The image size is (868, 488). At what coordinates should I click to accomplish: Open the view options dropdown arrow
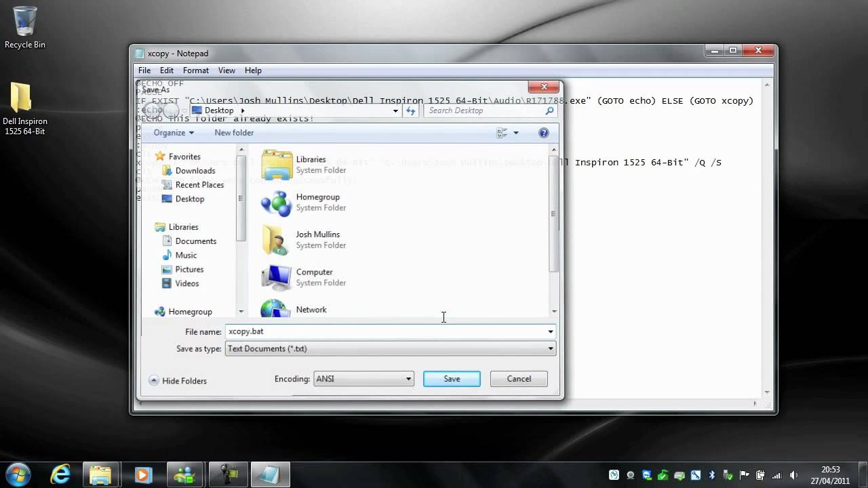pyautogui.click(x=516, y=133)
